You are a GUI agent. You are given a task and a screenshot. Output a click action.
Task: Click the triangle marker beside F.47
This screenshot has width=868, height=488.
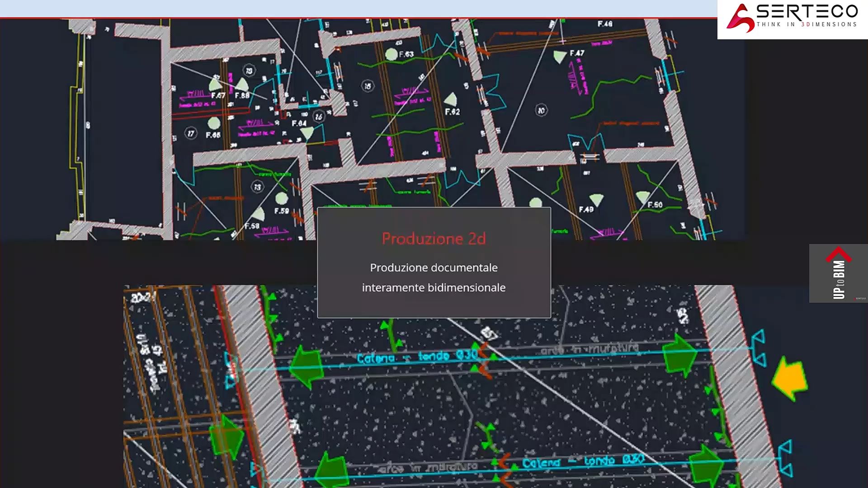pyautogui.click(x=560, y=56)
